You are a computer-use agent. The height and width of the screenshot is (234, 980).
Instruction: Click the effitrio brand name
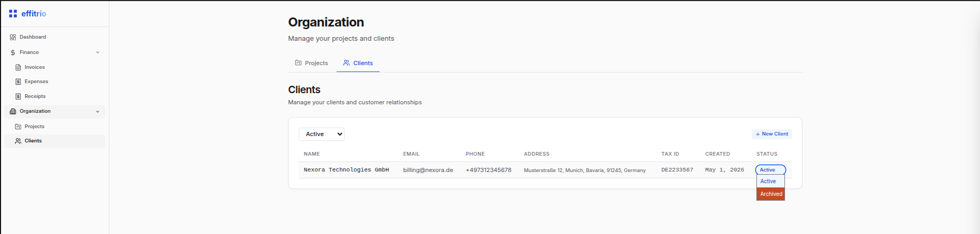pos(34,14)
